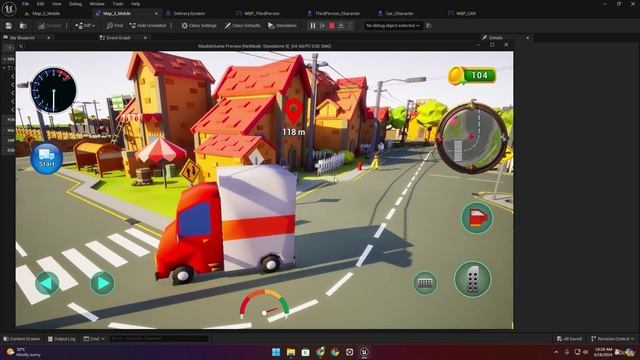Click the Save blueprint icon
This screenshot has width=640, height=360.
(9, 26)
